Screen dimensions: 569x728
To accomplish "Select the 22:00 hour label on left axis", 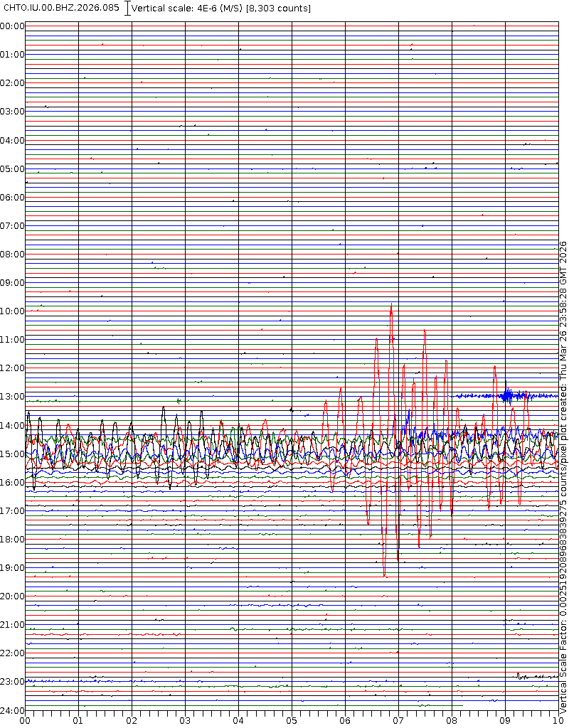I will pos(12,653).
